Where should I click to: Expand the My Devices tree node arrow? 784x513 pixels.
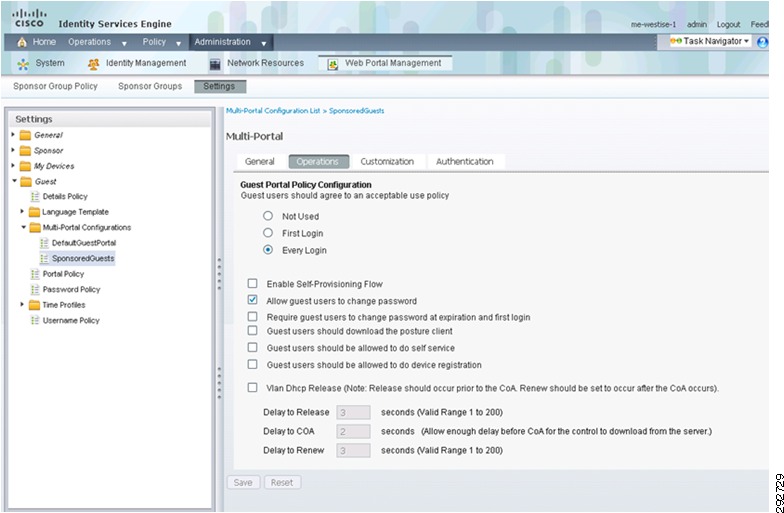[x=13, y=166]
